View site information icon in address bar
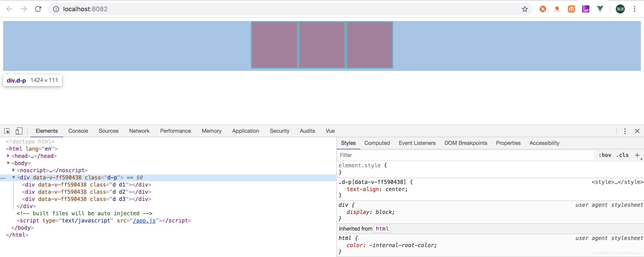Image resolution: width=644 pixels, height=257 pixels. pyautogui.click(x=56, y=9)
